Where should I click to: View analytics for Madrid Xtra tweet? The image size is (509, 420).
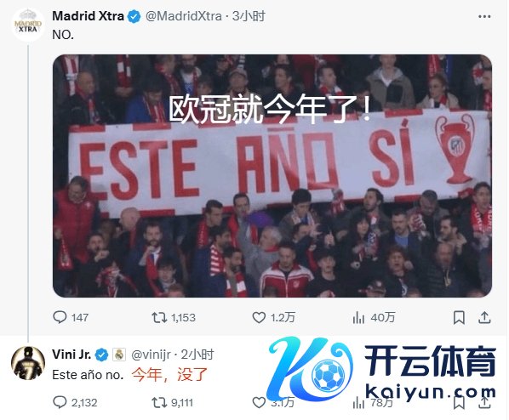click(374, 317)
